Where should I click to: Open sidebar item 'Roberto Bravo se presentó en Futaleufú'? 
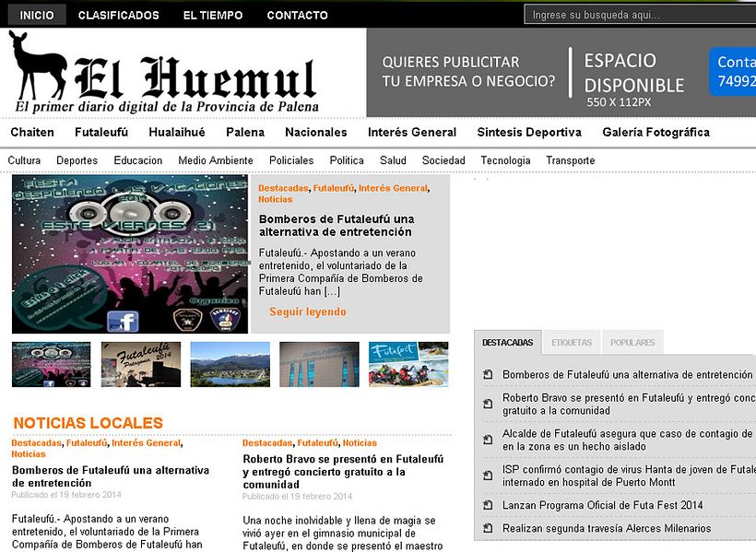tap(629, 404)
